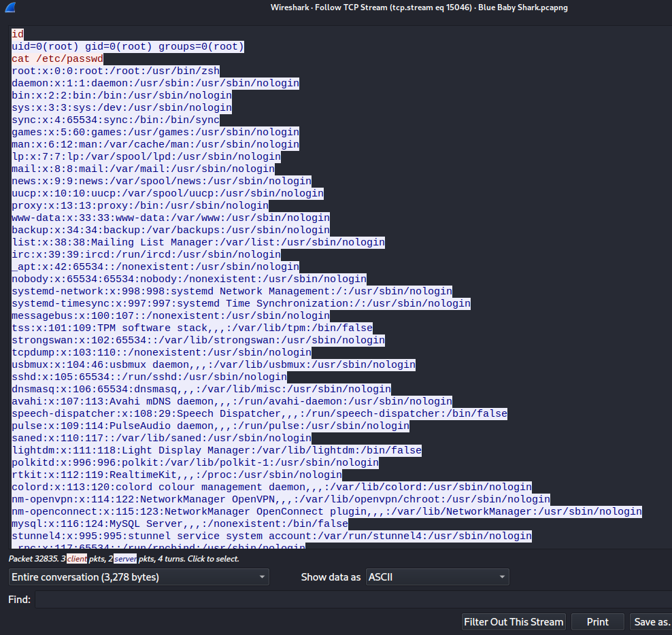Image resolution: width=672 pixels, height=635 pixels.
Task: Click the daemon:x:1:1 passwd entry
Action: 156,83
